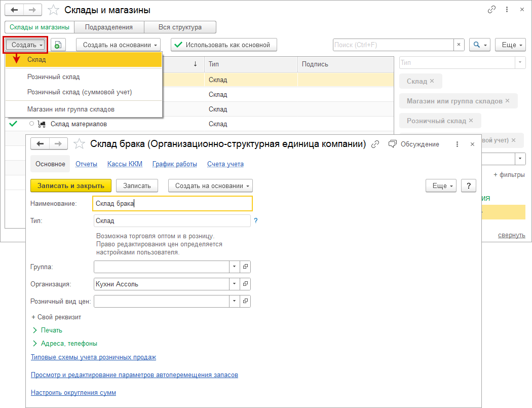Copy link icon in Склад брака header

(375, 144)
